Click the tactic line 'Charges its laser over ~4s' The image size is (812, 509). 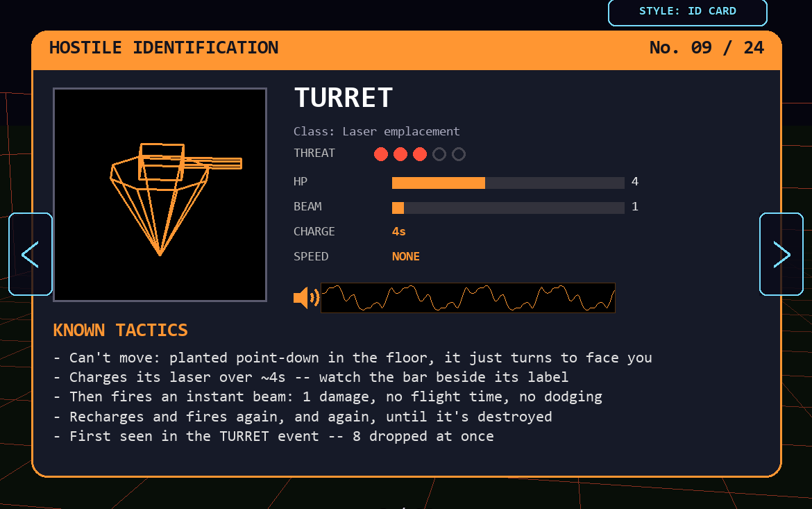tap(311, 377)
